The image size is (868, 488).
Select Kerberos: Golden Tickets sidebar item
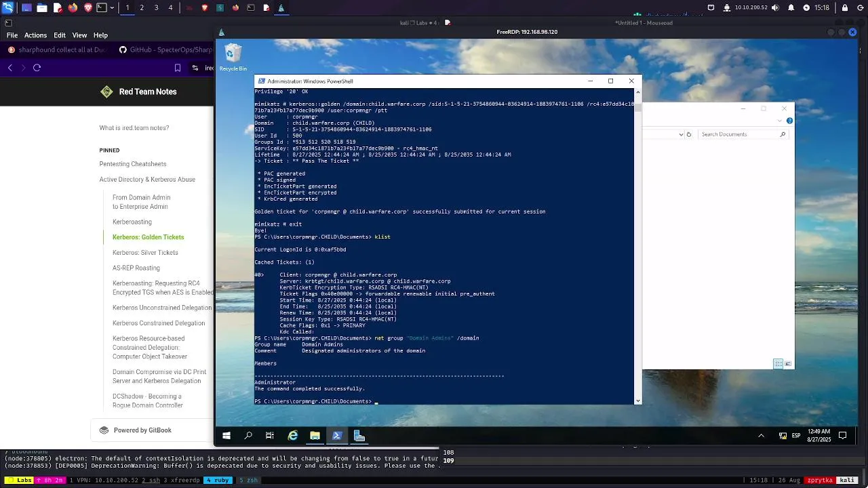click(149, 237)
